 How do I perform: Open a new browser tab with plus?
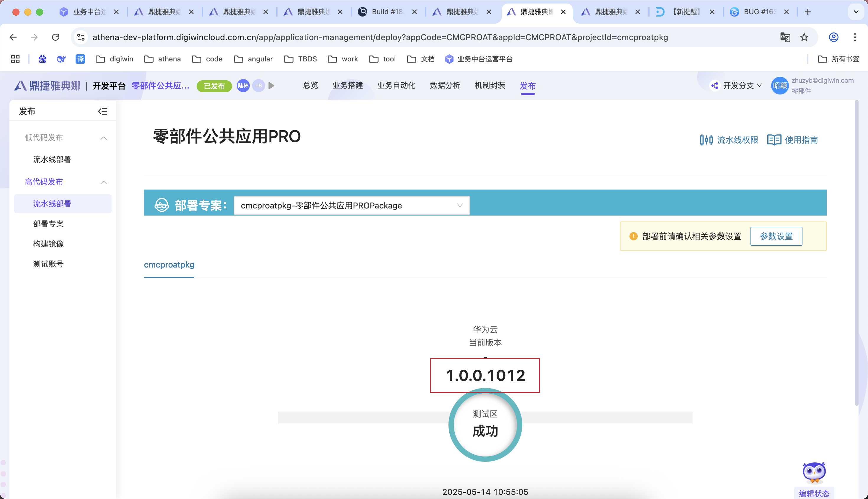tap(808, 12)
